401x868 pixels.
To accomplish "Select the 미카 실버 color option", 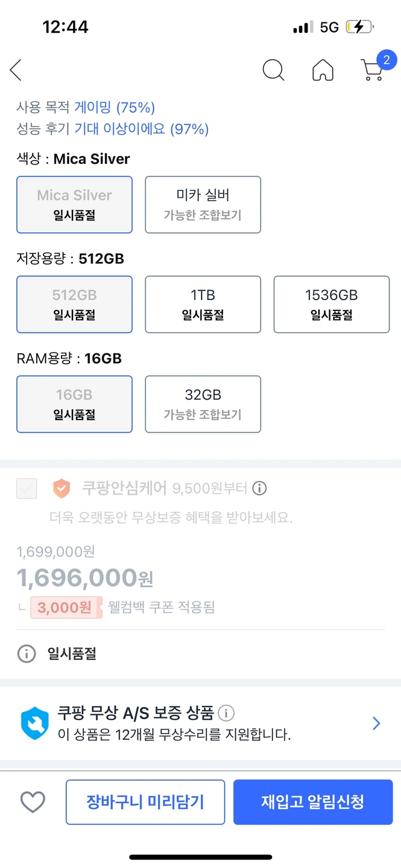I will point(203,204).
